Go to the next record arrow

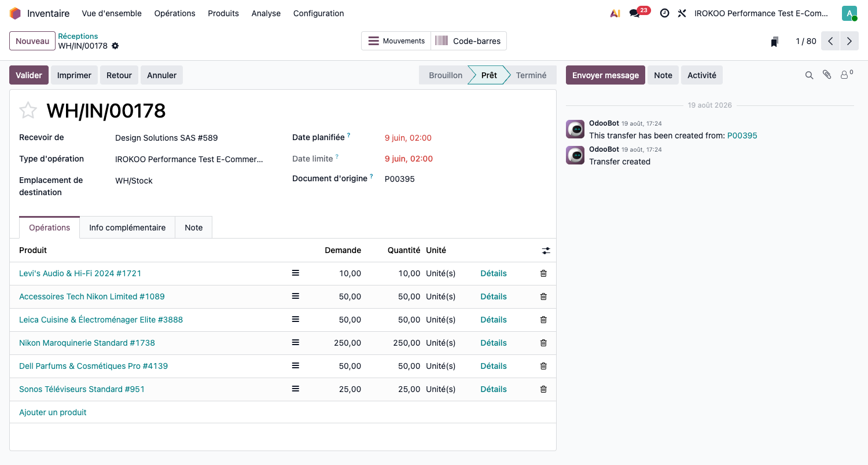pos(849,41)
